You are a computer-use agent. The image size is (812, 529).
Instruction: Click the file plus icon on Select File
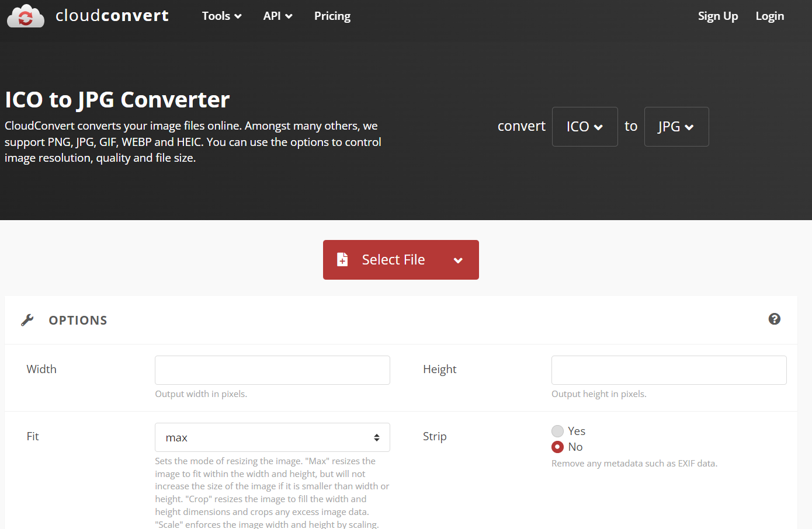[343, 259]
